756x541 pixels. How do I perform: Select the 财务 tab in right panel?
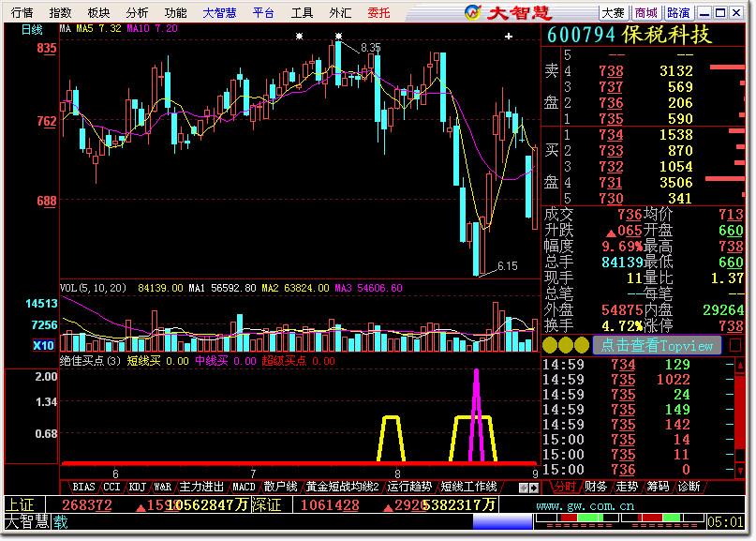[596, 487]
